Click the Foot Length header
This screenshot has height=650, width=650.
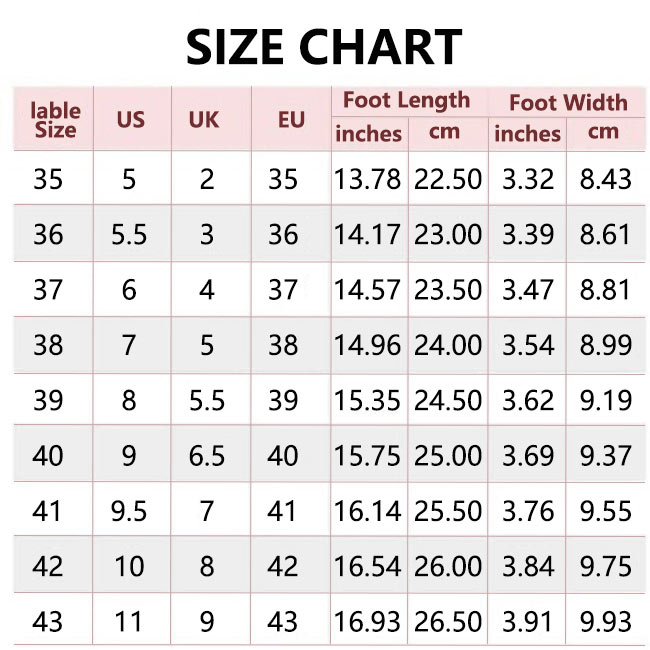[x=407, y=101]
